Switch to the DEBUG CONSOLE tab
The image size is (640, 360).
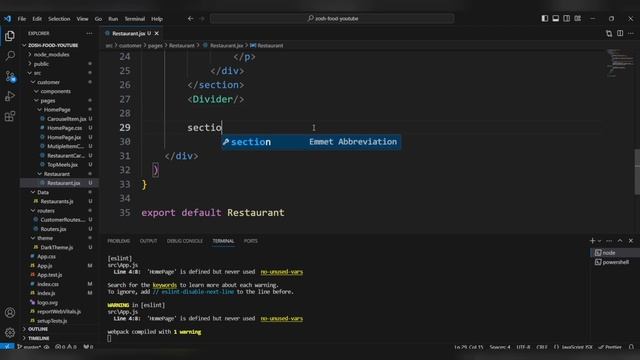click(184, 241)
